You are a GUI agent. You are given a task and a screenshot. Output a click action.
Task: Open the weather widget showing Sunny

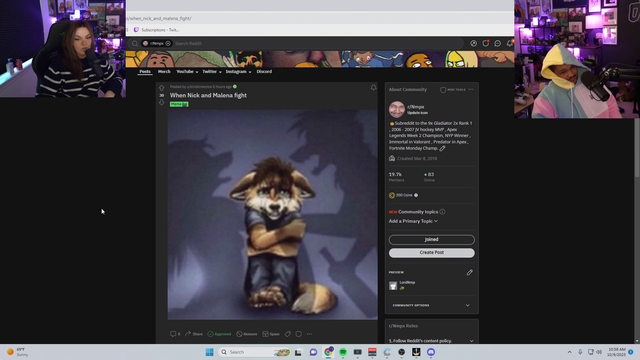(x=18, y=352)
